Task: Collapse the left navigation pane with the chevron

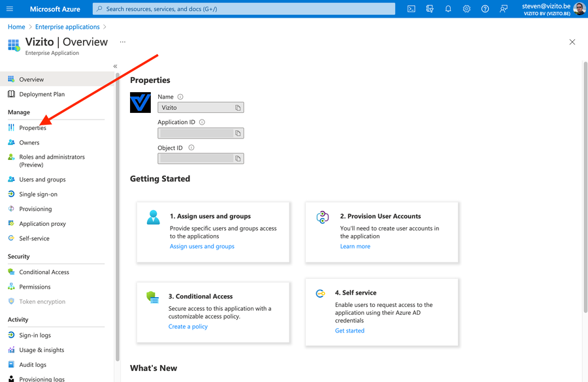Action: [x=115, y=65]
